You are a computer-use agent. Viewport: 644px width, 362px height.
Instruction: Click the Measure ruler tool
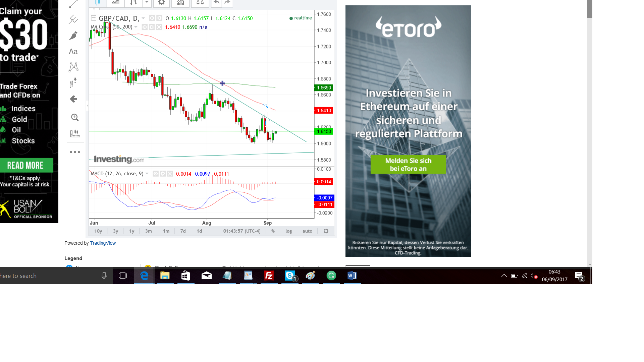pyautogui.click(x=74, y=133)
